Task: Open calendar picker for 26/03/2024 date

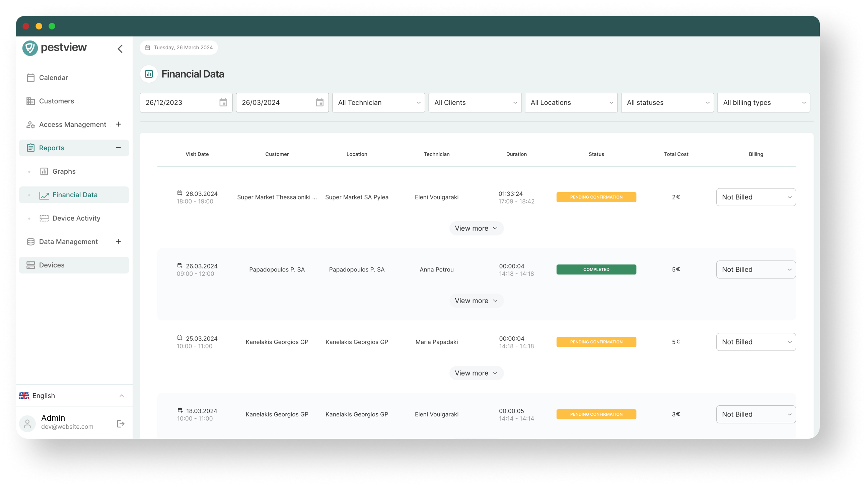Action: (319, 102)
